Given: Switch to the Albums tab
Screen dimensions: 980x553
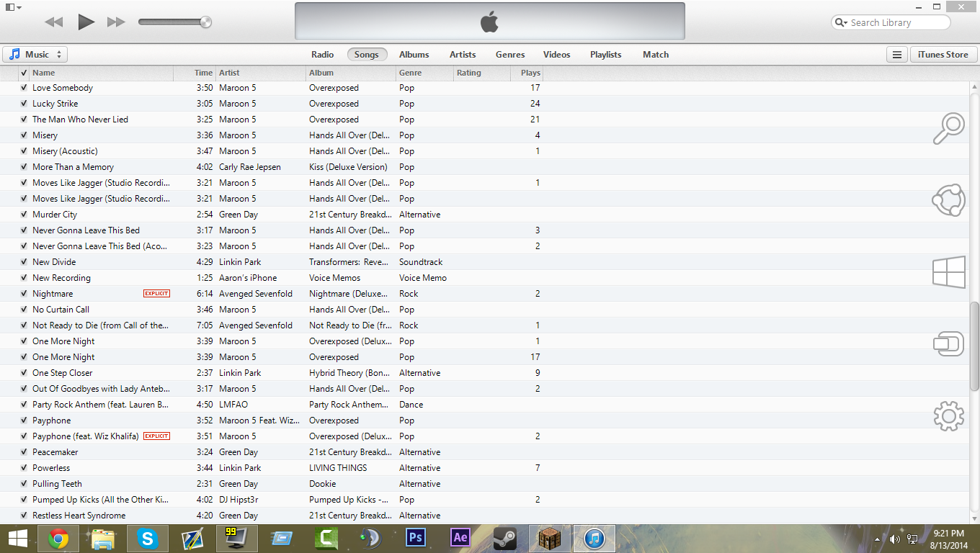Looking at the screenshot, I should tap(414, 55).
